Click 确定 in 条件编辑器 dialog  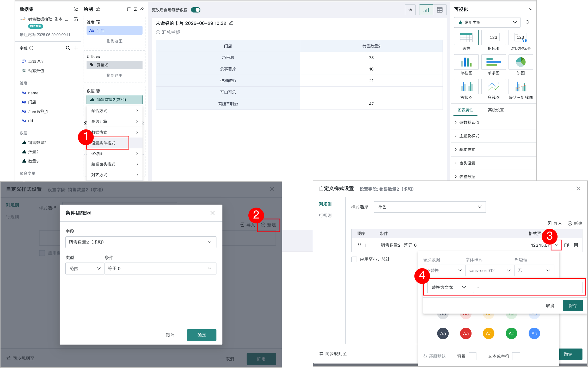(202, 335)
